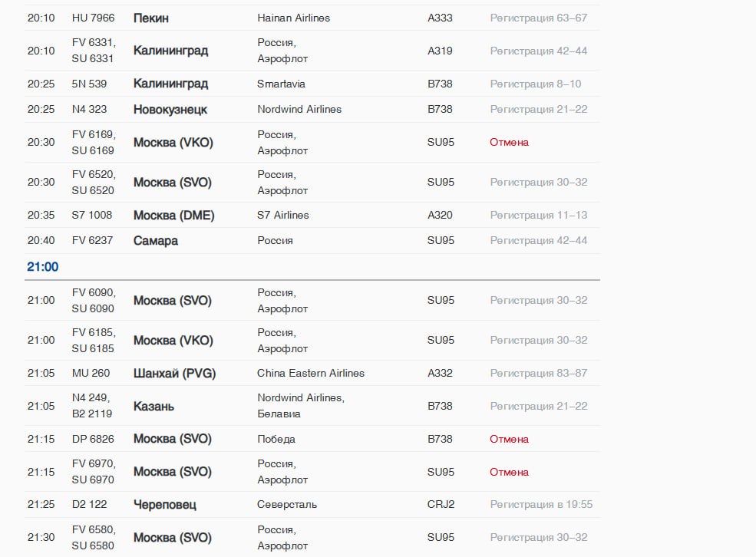Jump to the 21:00 hour section header
Screen dimensions: 756x557
[x=42, y=267]
